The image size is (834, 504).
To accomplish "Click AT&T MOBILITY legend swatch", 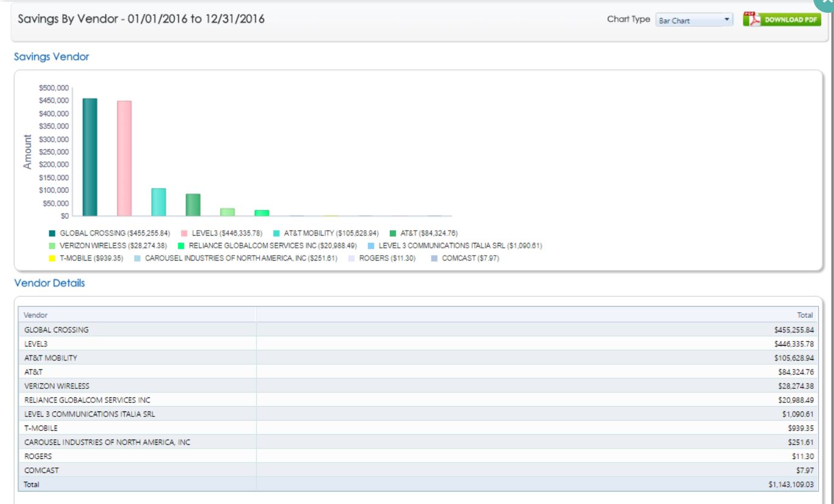I will coord(277,233).
